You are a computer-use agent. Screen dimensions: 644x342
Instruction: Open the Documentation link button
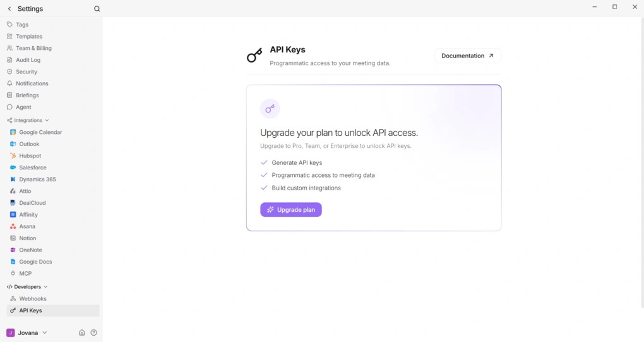468,56
